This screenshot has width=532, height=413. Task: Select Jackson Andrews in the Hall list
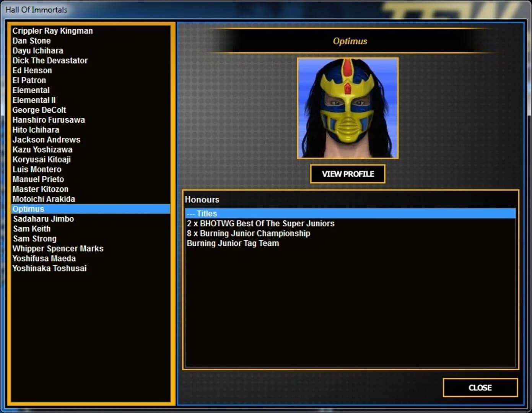(x=46, y=140)
